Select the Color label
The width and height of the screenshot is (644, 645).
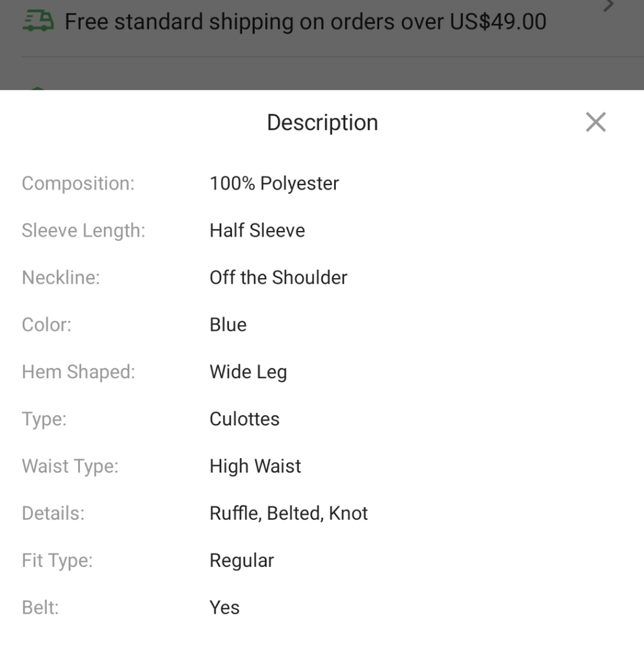click(46, 324)
